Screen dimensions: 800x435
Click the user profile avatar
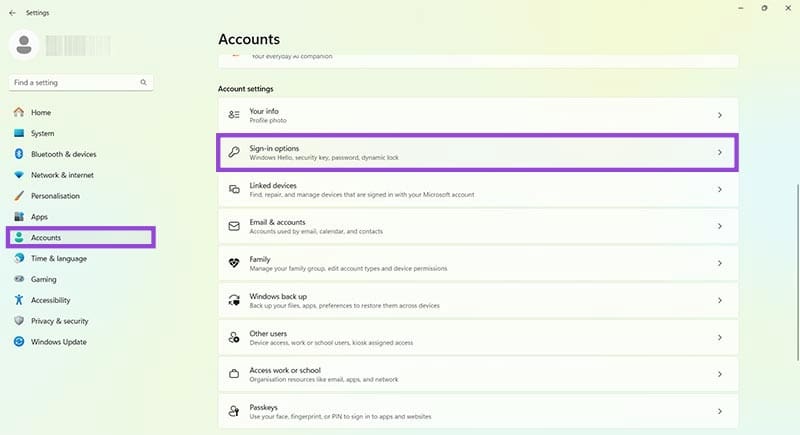pyautogui.click(x=24, y=44)
